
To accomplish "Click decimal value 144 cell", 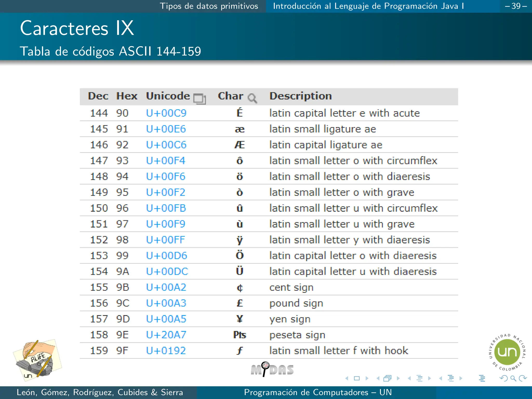I will click(99, 113).
